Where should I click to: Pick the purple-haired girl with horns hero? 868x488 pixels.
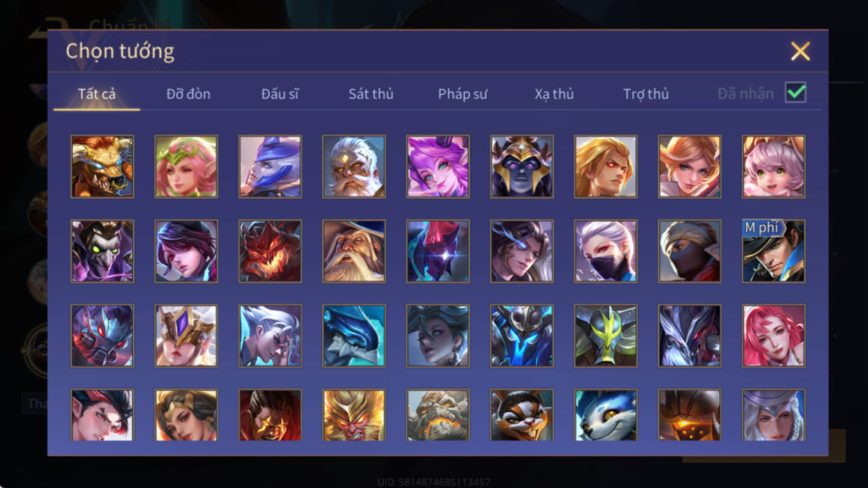coord(438,166)
